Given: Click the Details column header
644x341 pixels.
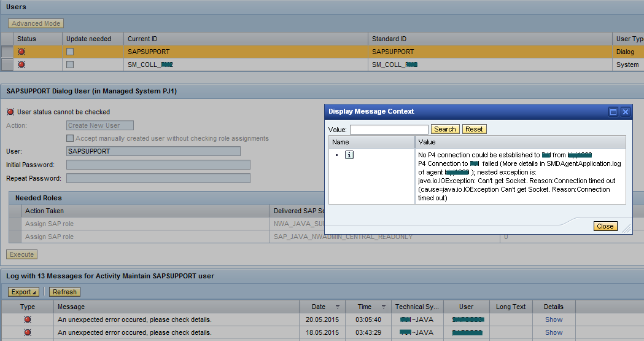Looking at the screenshot, I should coord(554,307).
